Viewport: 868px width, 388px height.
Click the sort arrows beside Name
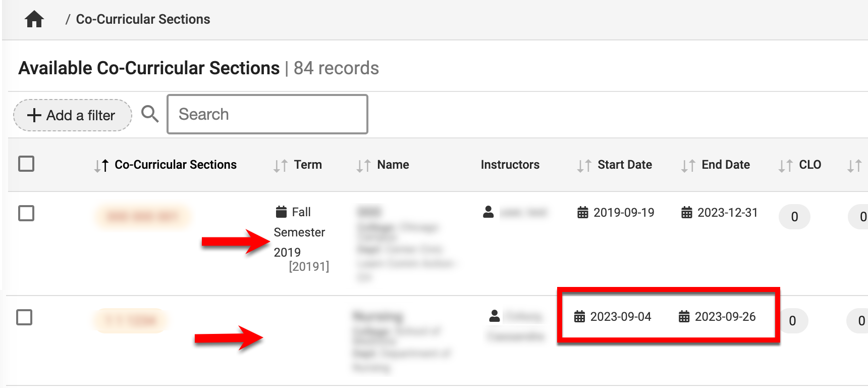[x=363, y=166]
